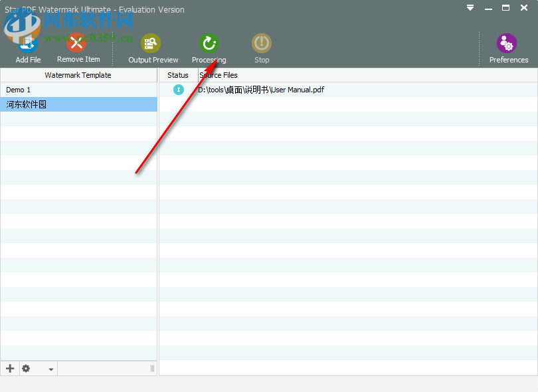Click the Add File toolbar icon
Screen dimensions: 538x392
[28, 44]
